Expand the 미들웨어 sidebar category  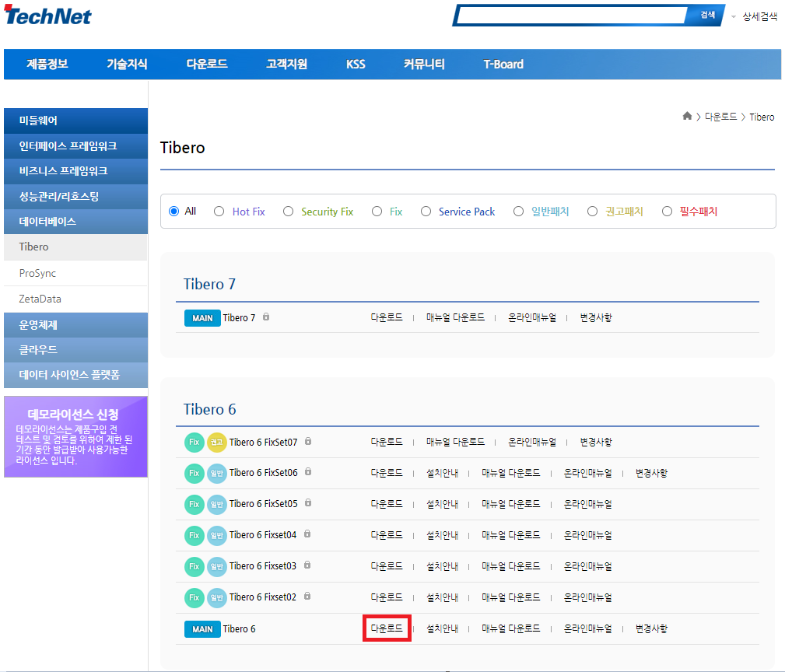coord(75,121)
